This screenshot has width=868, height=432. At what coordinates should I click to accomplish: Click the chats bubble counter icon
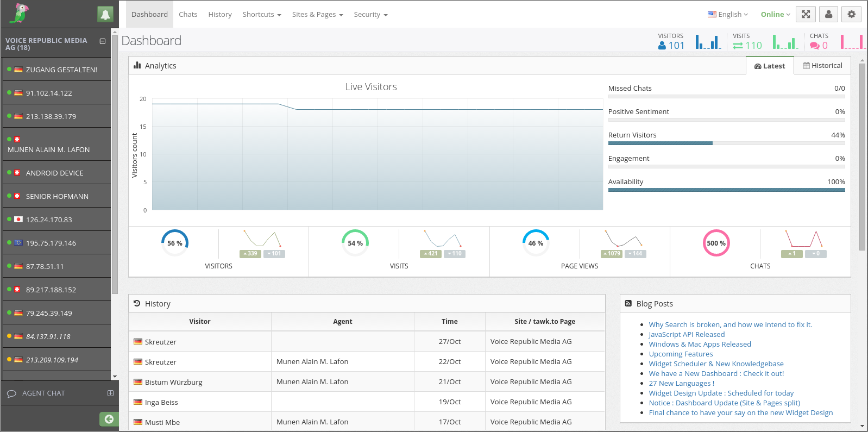point(814,46)
